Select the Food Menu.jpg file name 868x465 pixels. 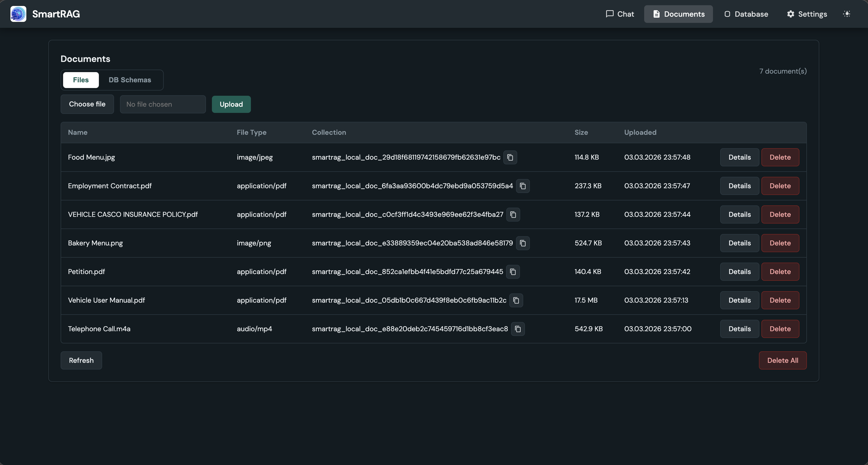91,157
